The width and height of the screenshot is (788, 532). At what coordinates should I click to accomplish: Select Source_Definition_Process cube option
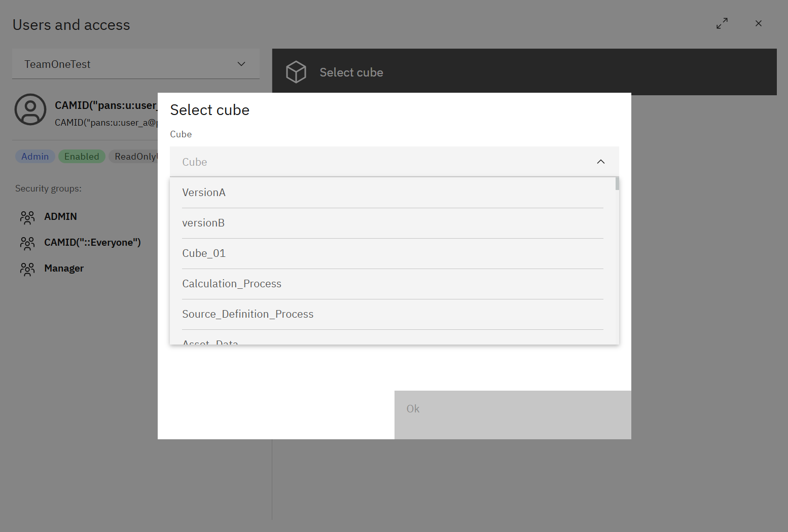click(248, 314)
